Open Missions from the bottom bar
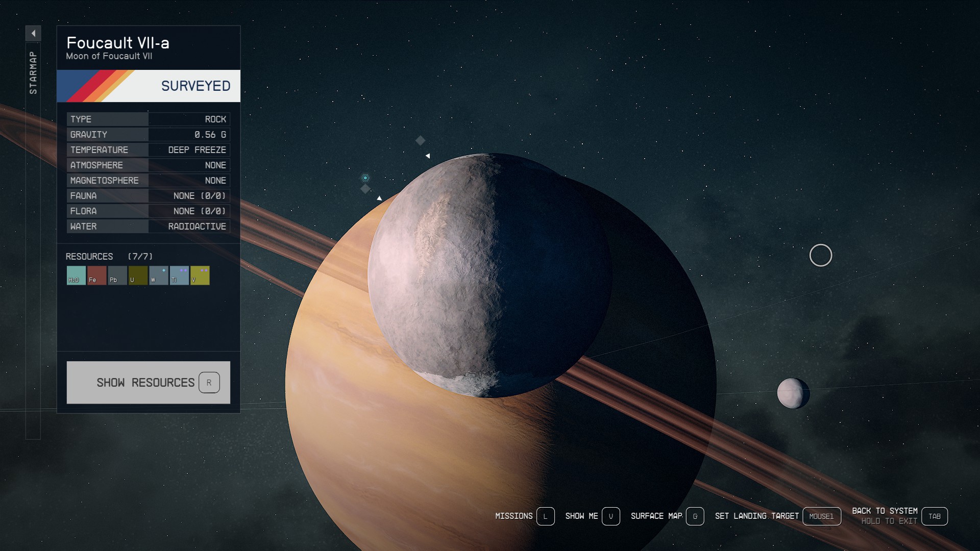This screenshot has width=980, height=551. (x=513, y=516)
